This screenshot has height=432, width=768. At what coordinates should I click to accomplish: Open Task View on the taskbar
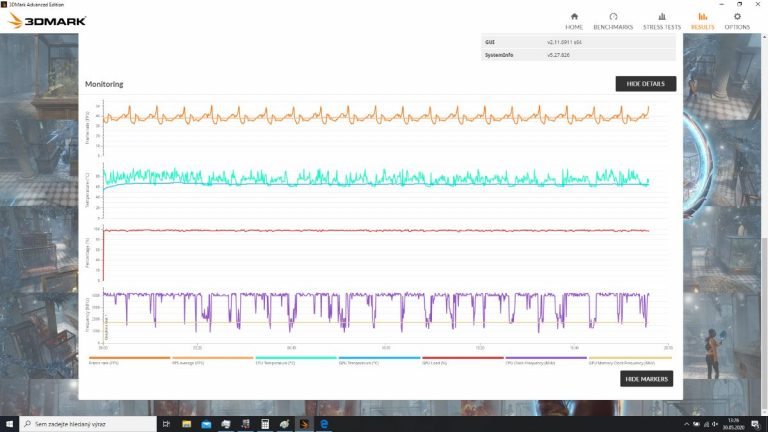pyautogui.click(x=164, y=423)
